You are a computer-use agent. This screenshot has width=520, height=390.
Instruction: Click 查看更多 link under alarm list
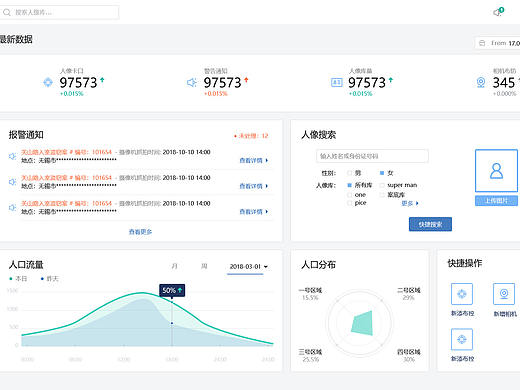coord(140,232)
